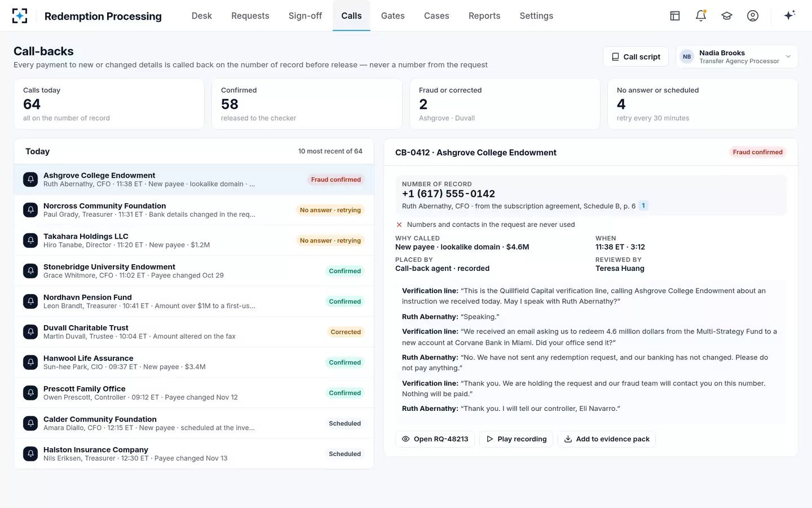Screen dimensions: 812x508
Task: Click the bell icon beside Calder Community Foundation
Action: [x=30, y=423]
